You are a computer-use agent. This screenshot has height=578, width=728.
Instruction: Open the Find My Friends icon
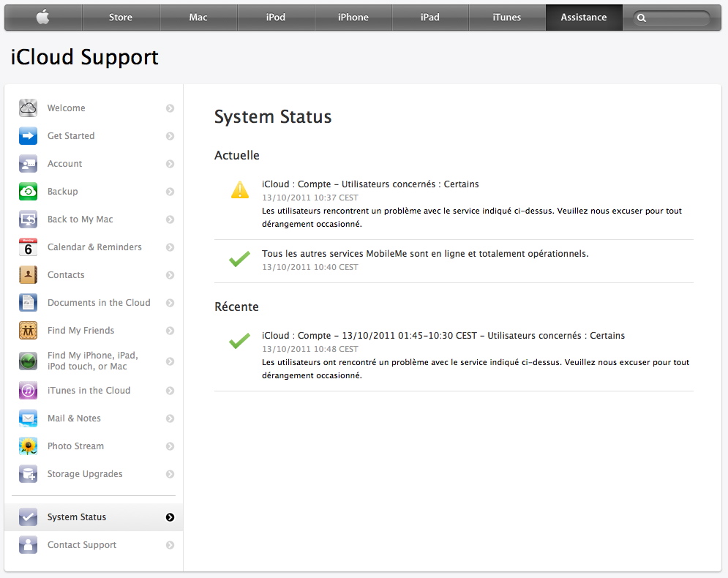28,331
